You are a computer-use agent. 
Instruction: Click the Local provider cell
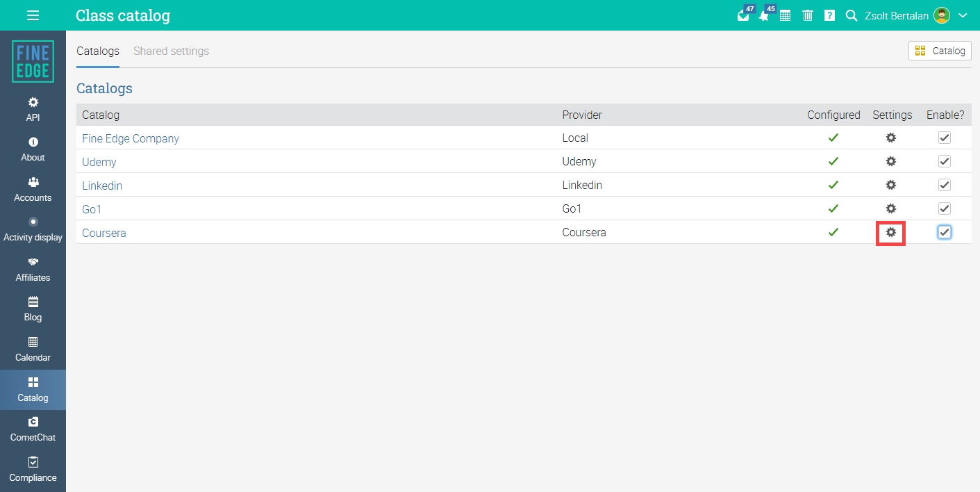[575, 138]
